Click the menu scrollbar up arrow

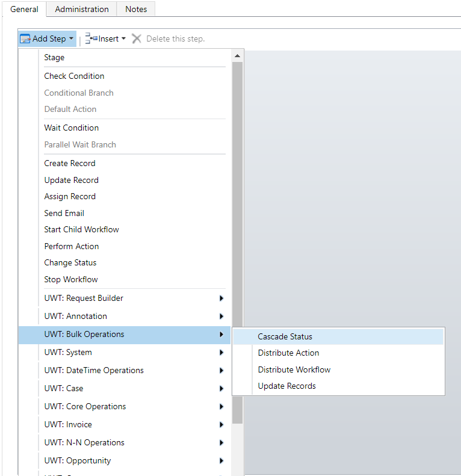click(237, 57)
